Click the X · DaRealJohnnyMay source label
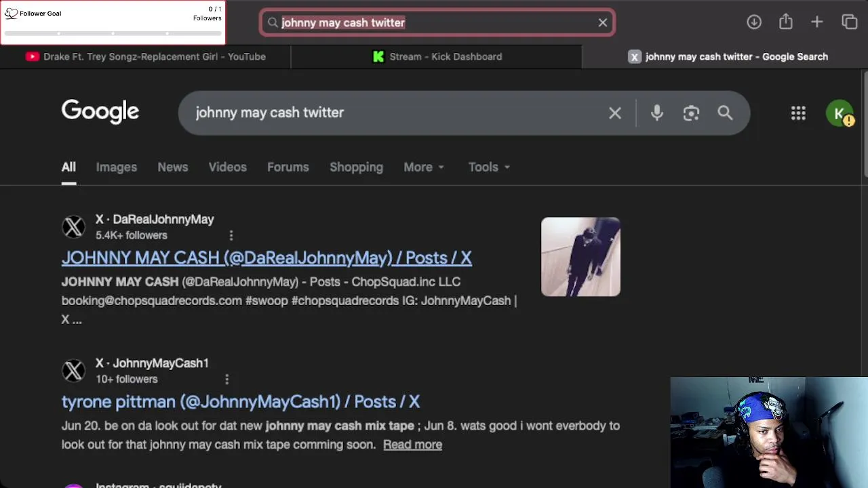Image resolution: width=868 pixels, height=488 pixels. [x=155, y=219]
